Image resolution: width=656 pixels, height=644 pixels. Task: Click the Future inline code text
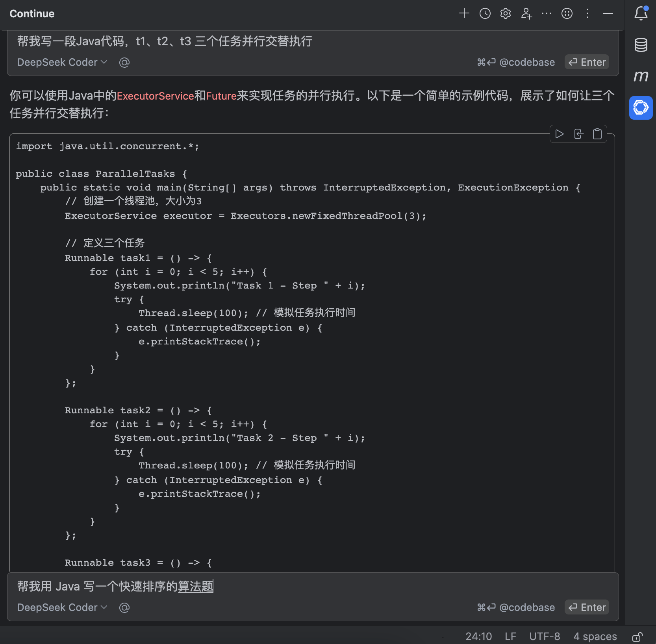click(x=221, y=96)
